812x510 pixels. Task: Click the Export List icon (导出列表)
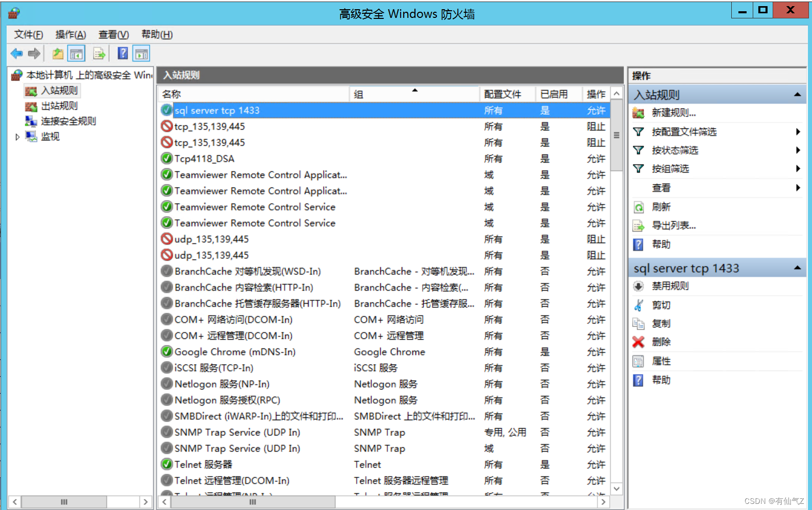(x=638, y=225)
